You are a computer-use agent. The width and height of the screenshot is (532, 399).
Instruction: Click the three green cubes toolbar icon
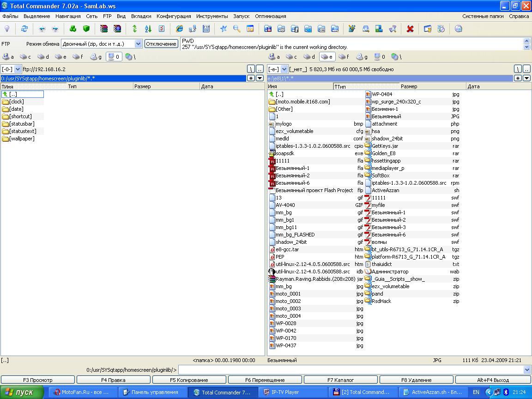point(73,29)
